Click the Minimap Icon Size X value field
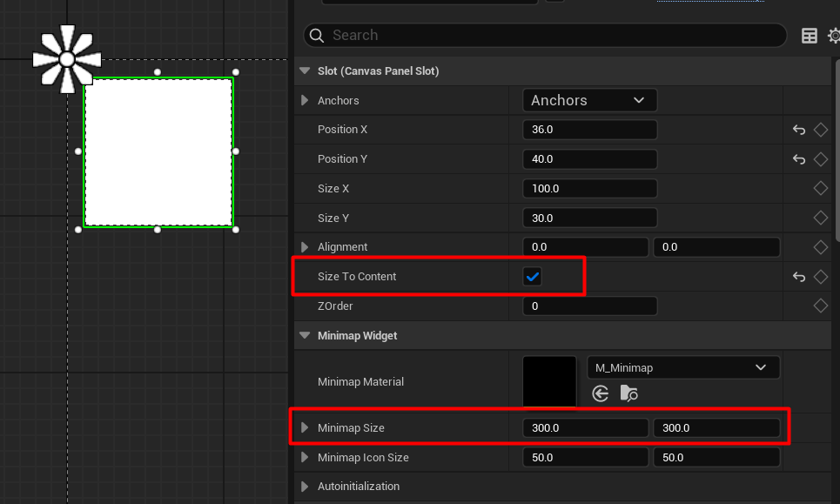This screenshot has width=840, height=504. pos(585,457)
